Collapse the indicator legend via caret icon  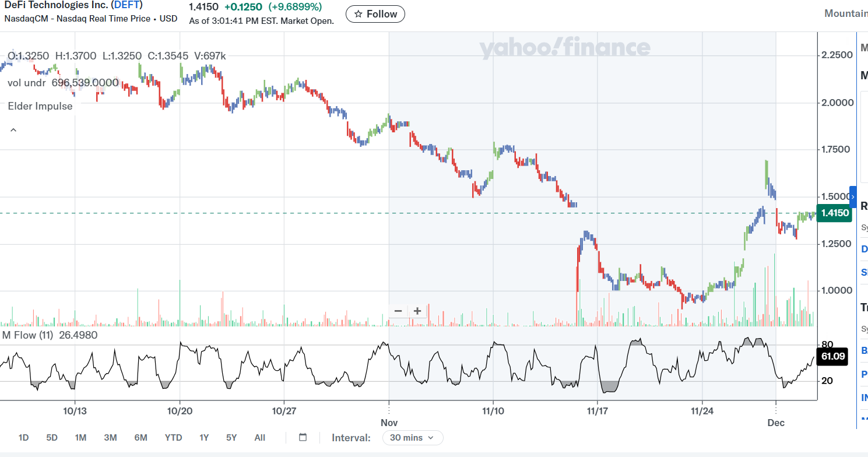[13, 129]
